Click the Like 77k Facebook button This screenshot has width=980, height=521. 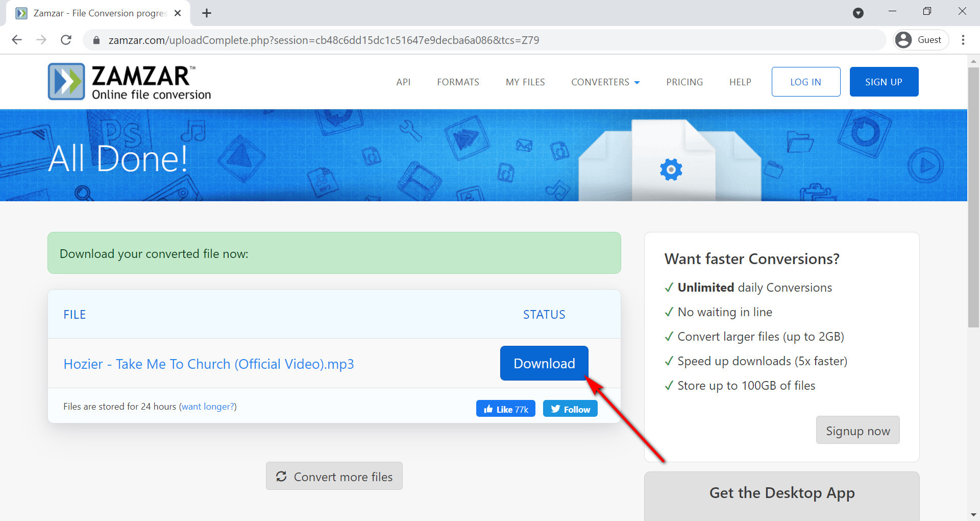(x=506, y=409)
